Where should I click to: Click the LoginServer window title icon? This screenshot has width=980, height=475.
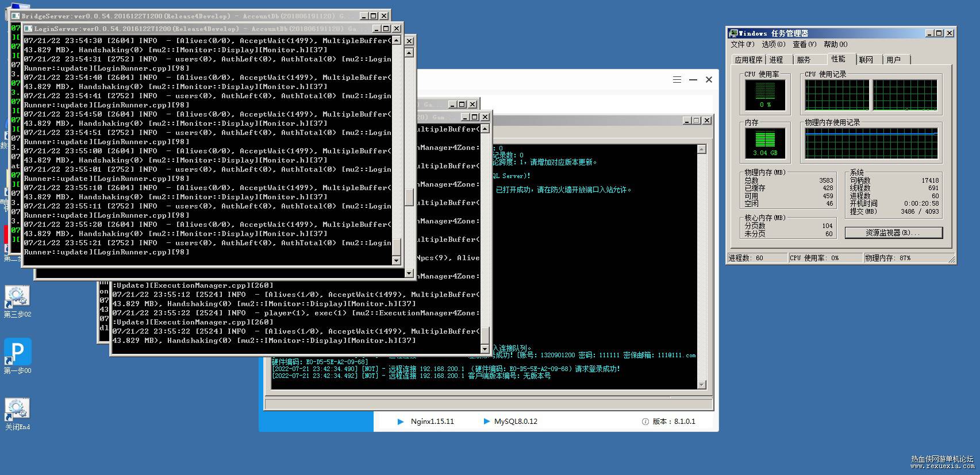(28, 29)
